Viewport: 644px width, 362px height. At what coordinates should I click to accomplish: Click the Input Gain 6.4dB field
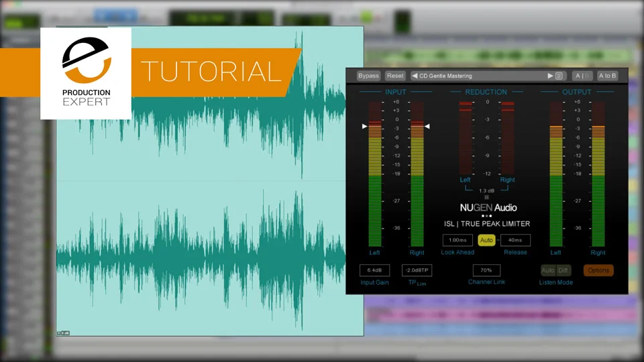coord(374,270)
